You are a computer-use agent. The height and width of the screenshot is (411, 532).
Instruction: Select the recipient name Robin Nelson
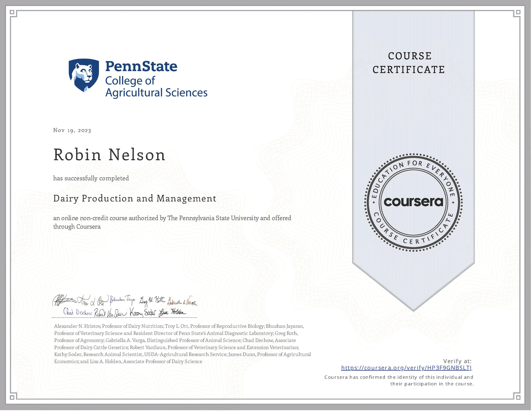pyautogui.click(x=109, y=155)
